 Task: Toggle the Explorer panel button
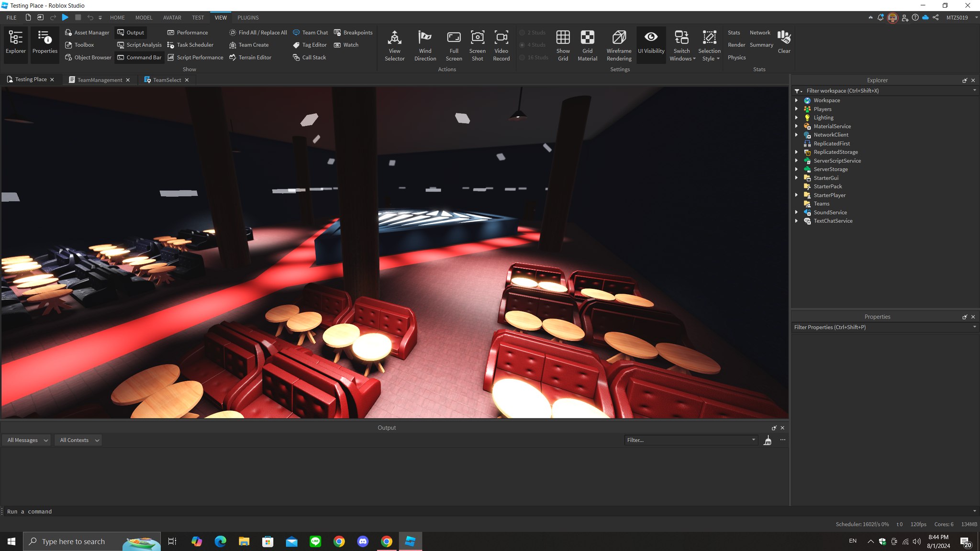coord(16,45)
